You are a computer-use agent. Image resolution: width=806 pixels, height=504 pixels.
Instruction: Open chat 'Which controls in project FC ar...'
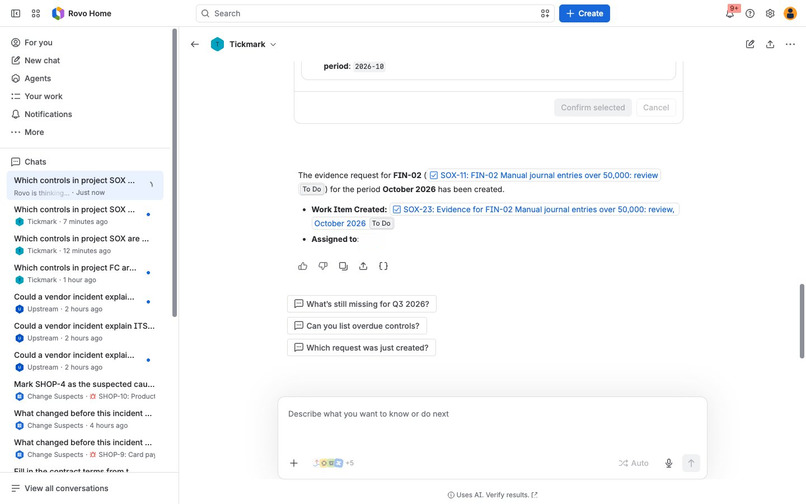tap(85, 273)
